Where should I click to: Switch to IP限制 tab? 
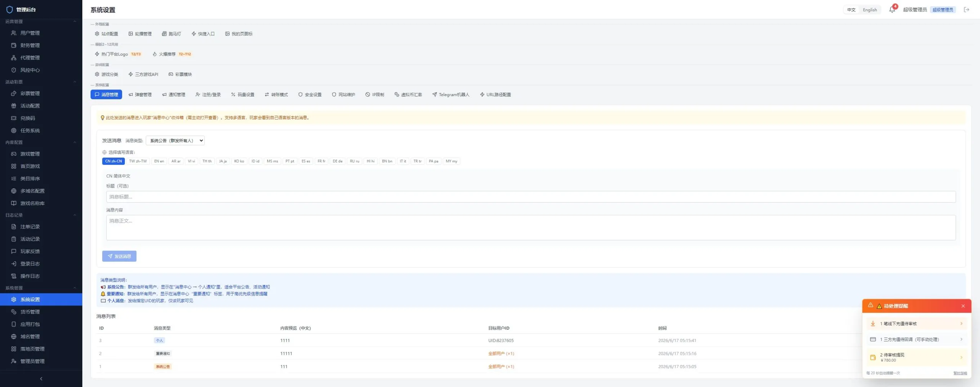click(375, 95)
